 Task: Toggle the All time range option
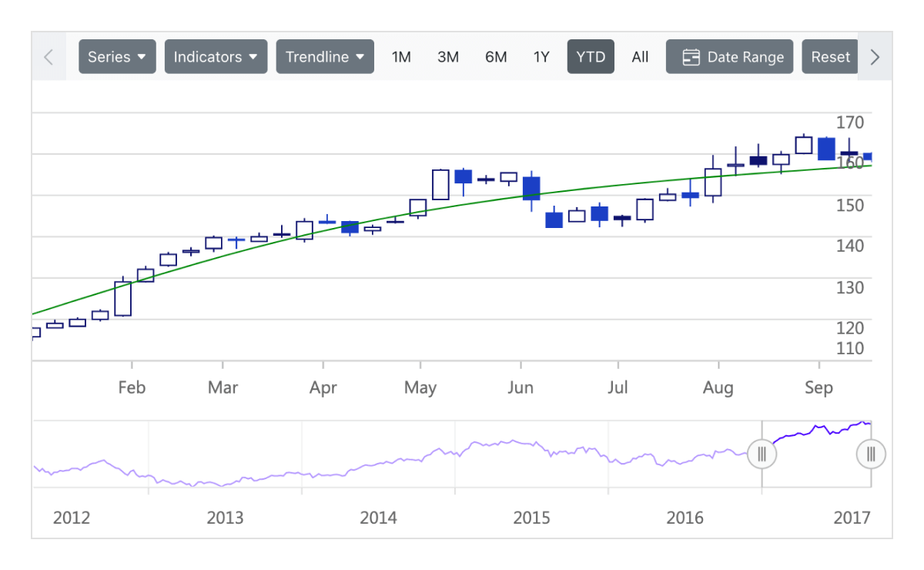click(x=640, y=56)
